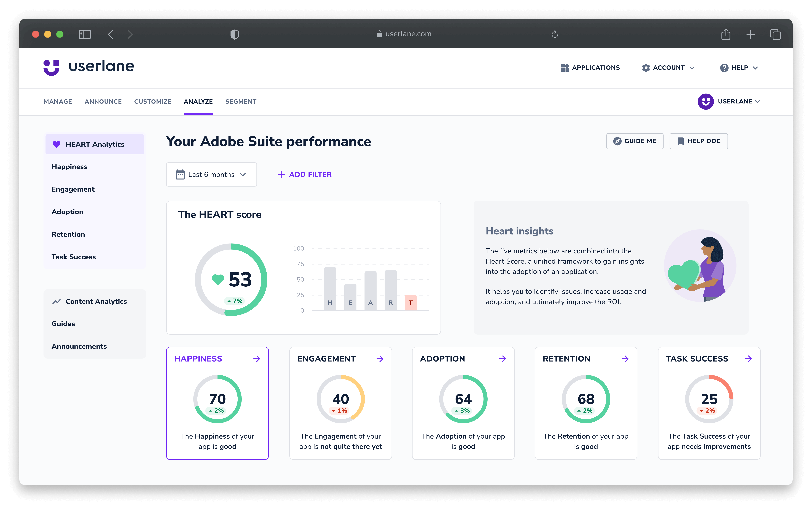
Task: Open the Help Doc button
Action: 699,141
